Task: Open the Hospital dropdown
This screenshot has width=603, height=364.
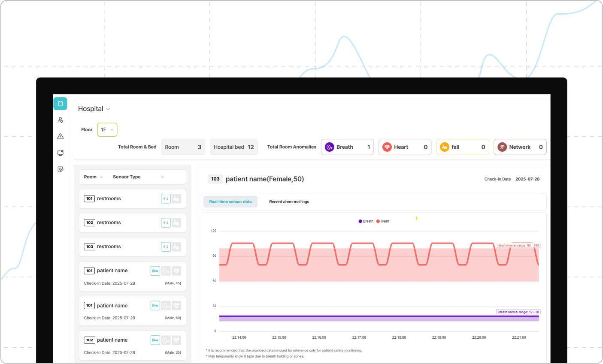Action: (x=94, y=108)
